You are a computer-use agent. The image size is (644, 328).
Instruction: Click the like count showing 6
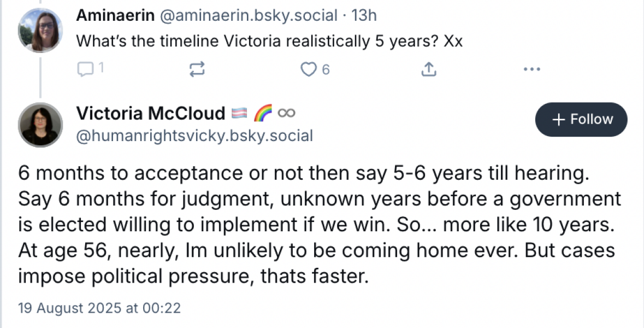point(326,69)
